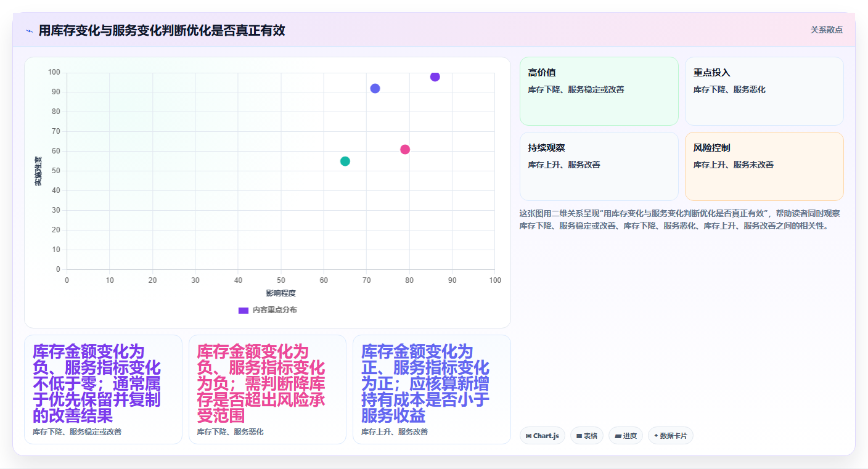Click the purple card about 库存金额变化为负、服务指标变化不低于零
The height and width of the screenshot is (469, 868).
[x=103, y=389]
